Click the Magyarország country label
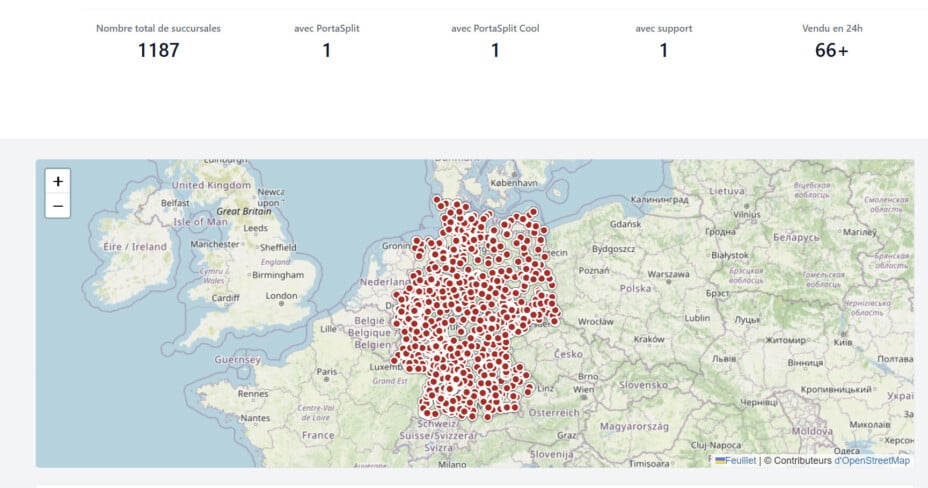Screen dimensions: 928x488 click(634, 426)
